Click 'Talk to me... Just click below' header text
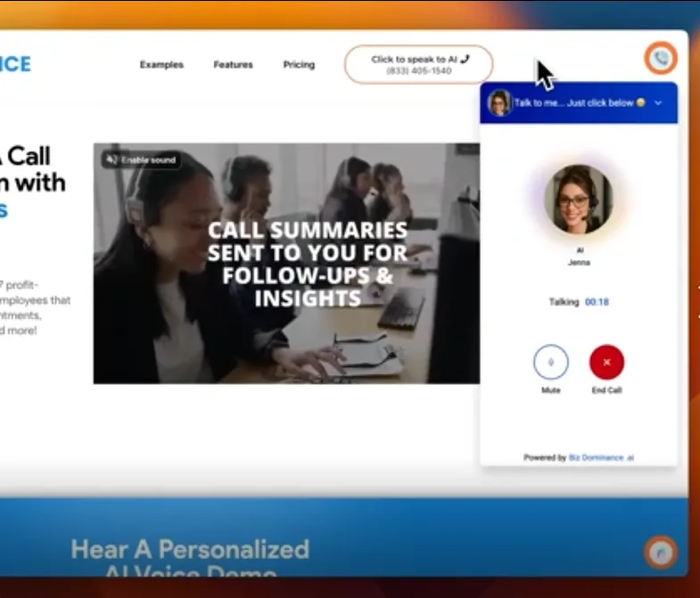 [x=580, y=103]
